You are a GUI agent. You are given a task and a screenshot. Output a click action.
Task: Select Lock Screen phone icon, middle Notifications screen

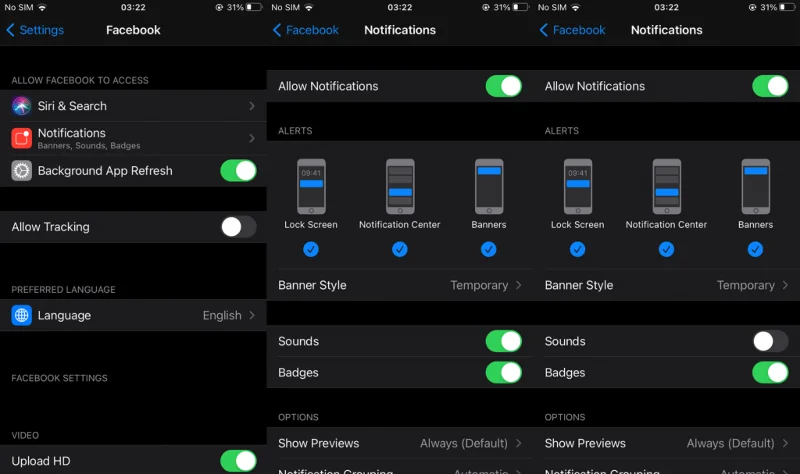pyautogui.click(x=311, y=186)
